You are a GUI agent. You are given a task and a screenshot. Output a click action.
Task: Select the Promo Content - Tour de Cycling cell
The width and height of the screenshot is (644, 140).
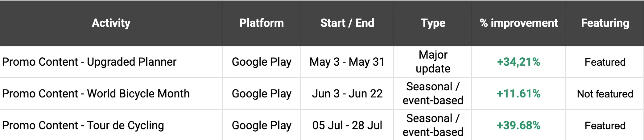(x=83, y=126)
